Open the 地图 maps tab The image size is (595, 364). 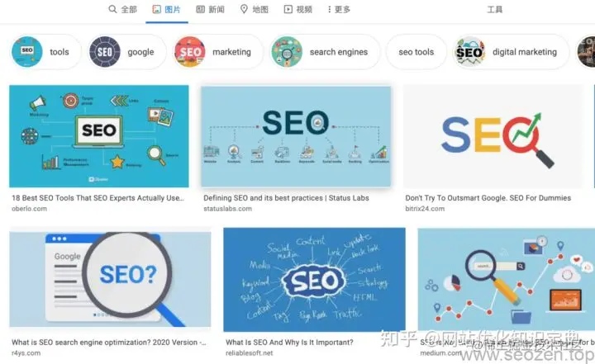tap(255, 9)
